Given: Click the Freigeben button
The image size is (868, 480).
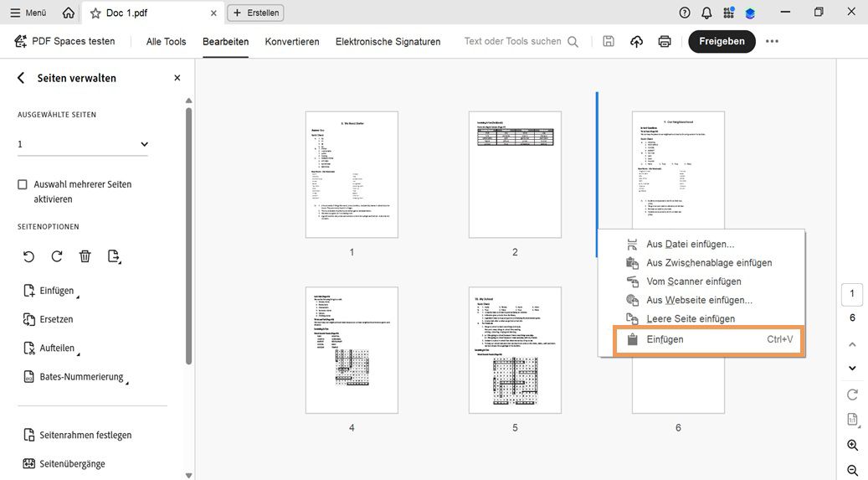Looking at the screenshot, I should click(722, 42).
